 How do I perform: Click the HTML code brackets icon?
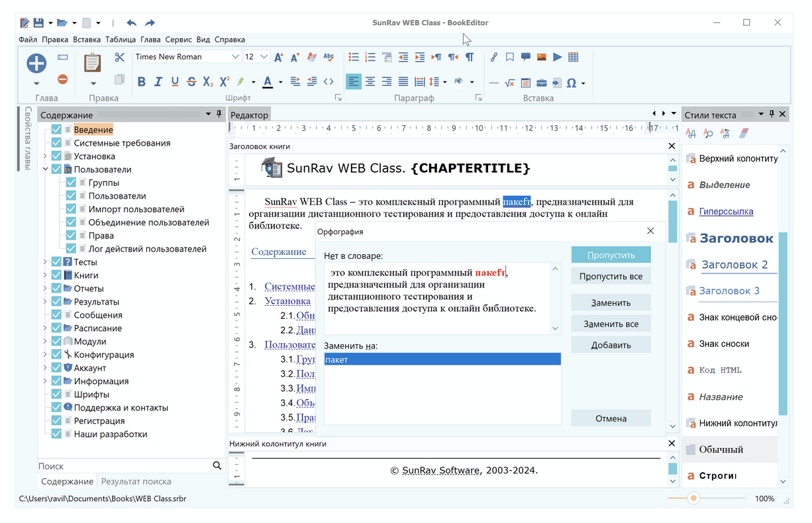pos(329,82)
